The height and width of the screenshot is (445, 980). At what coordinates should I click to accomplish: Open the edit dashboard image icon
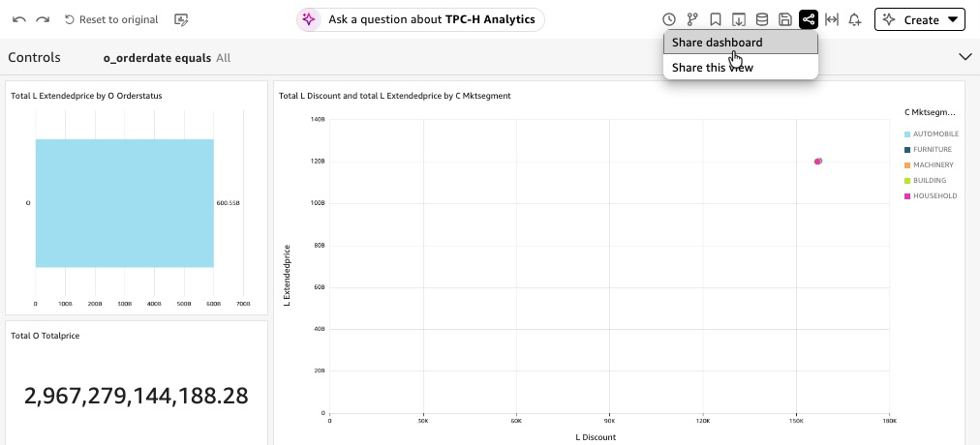pyautogui.click(x=181, y=19)
